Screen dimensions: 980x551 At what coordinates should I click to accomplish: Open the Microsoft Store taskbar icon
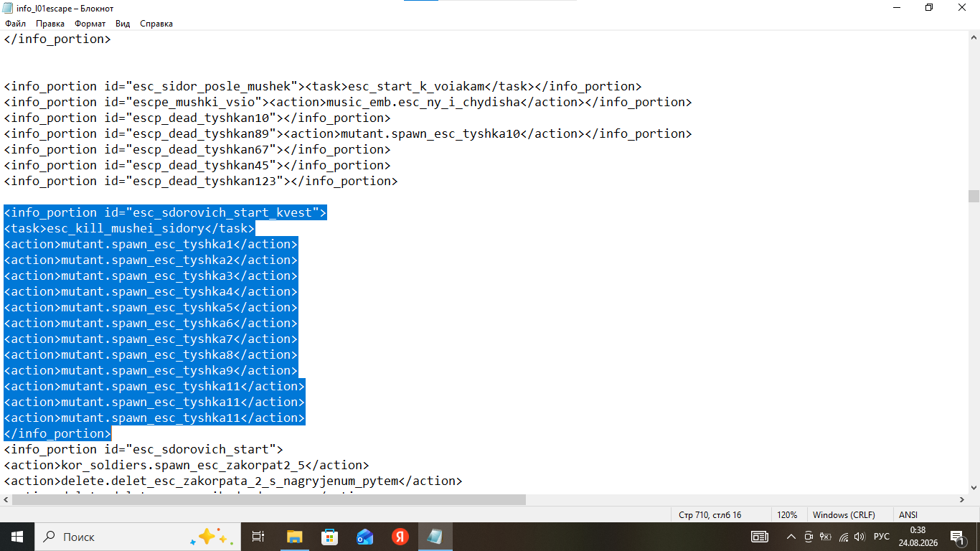(x=330, y=537)
